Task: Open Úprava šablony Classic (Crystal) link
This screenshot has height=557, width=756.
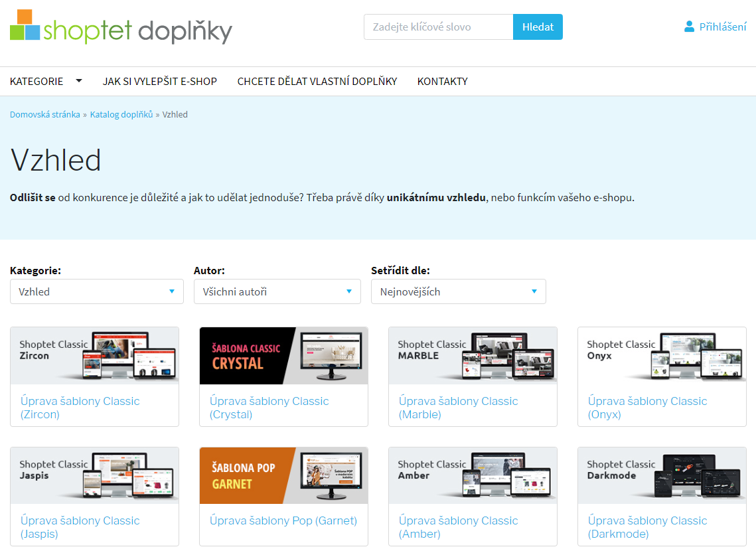Action: click(269, 408)
